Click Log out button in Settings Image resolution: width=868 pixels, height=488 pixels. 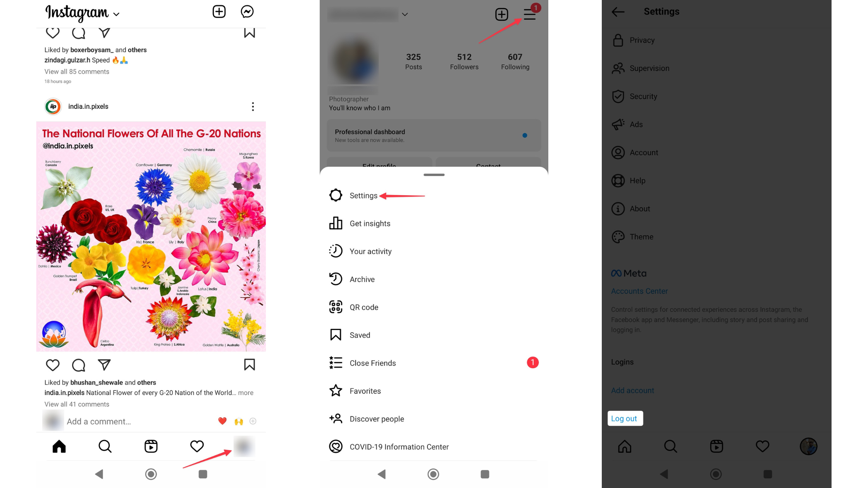(625, 418)
